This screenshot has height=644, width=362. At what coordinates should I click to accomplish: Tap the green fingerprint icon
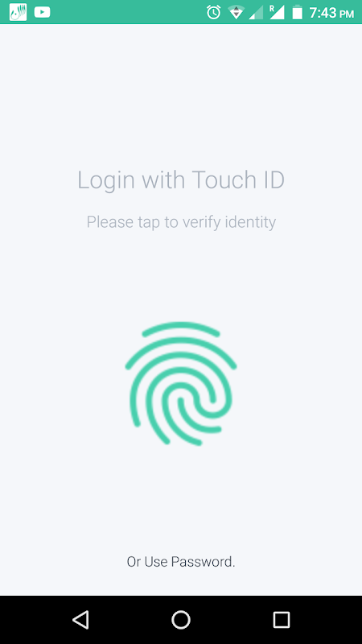coord(181,384)
